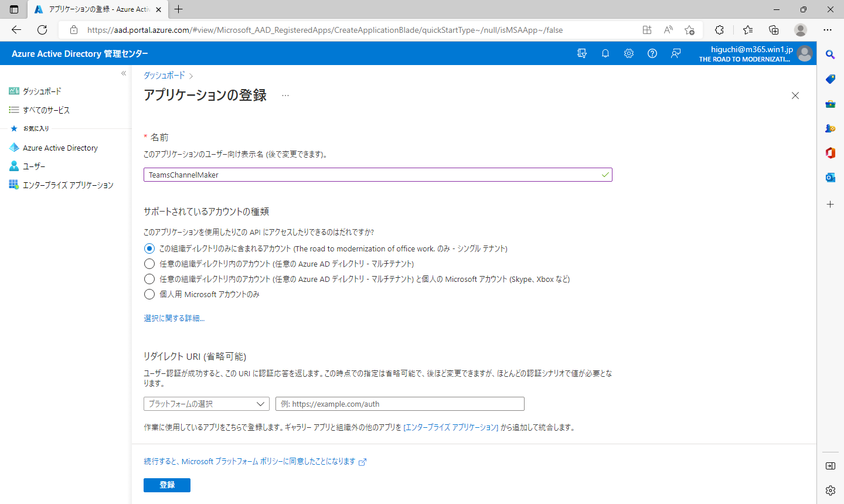View site information lock icon
Screen dimensions: 844x504
point(74,30)
